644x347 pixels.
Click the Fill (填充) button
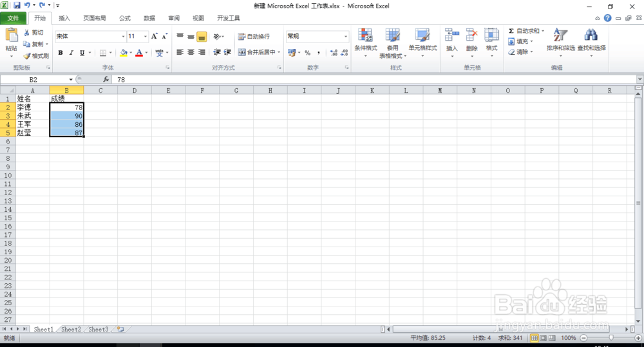519,41
